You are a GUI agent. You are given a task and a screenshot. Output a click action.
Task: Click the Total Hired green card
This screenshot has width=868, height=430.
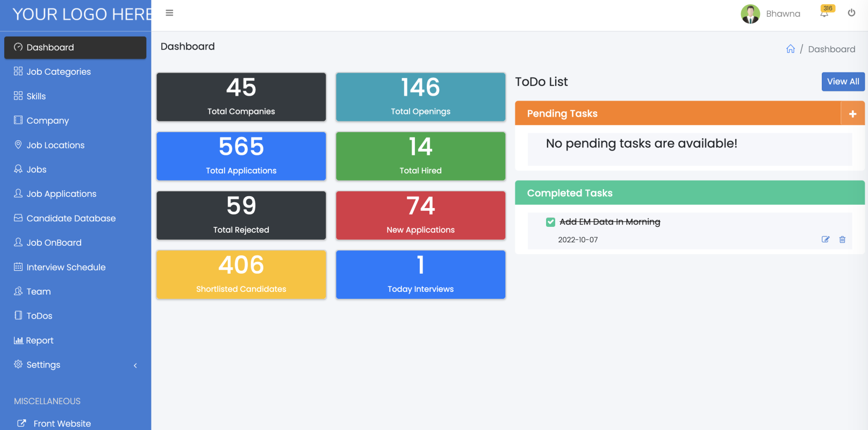tap(420, 156)
